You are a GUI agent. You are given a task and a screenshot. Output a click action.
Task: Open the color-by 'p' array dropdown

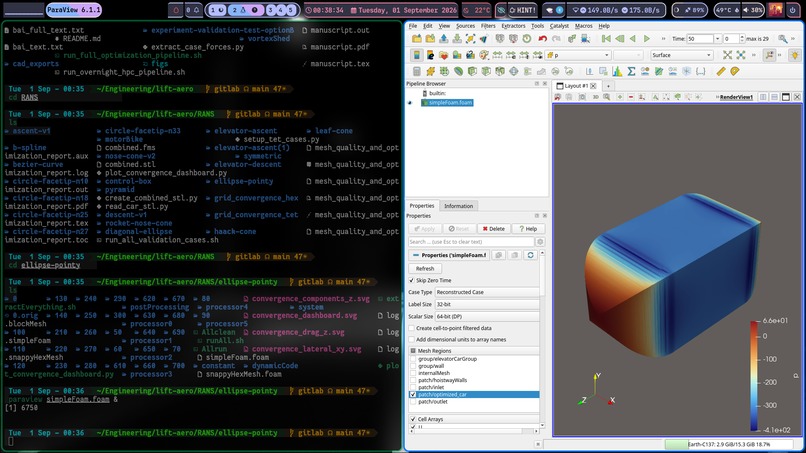click(x=578, y=55)
